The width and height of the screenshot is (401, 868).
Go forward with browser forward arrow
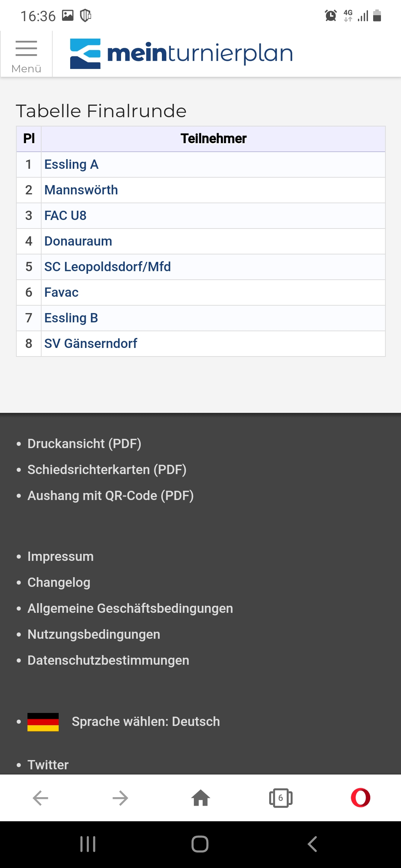click(x=120, y=798)
